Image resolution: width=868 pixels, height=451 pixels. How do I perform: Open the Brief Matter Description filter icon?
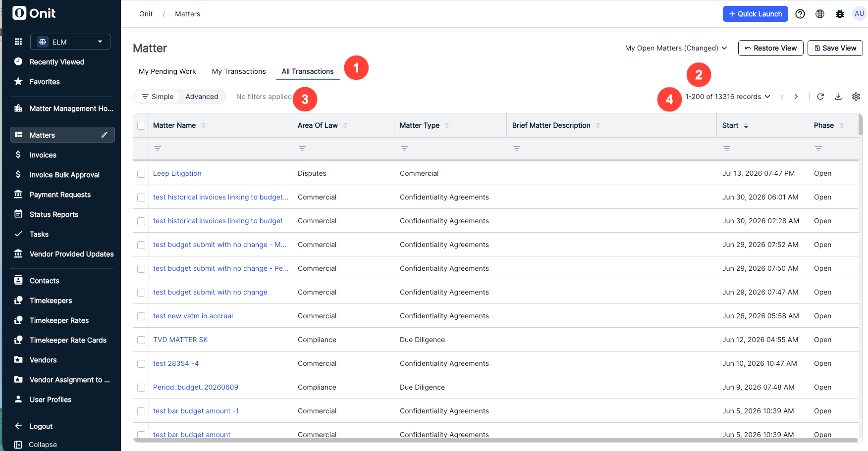tap(517, 149)
